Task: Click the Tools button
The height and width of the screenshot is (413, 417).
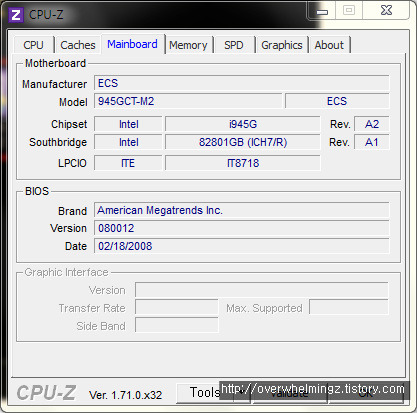Action: [x=205, y=393]
